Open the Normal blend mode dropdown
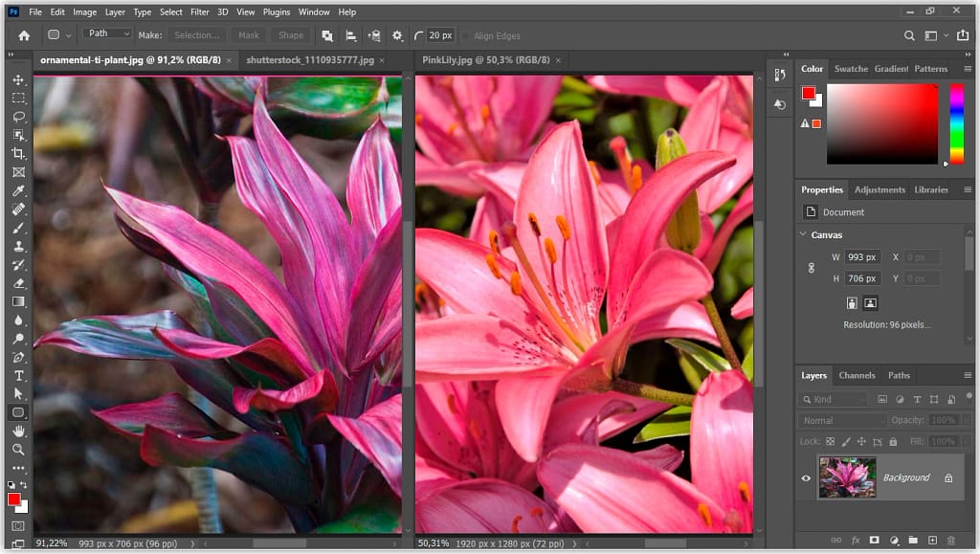This screenshot has width=980, height=554. click(842, 420)
